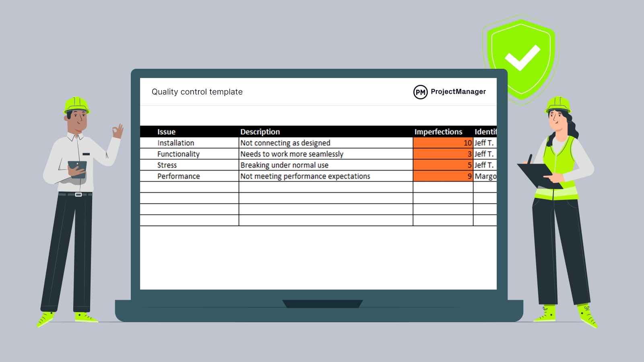Select the Imperfections column header
The width and height of the screenshot is (644, 362).
438,132
